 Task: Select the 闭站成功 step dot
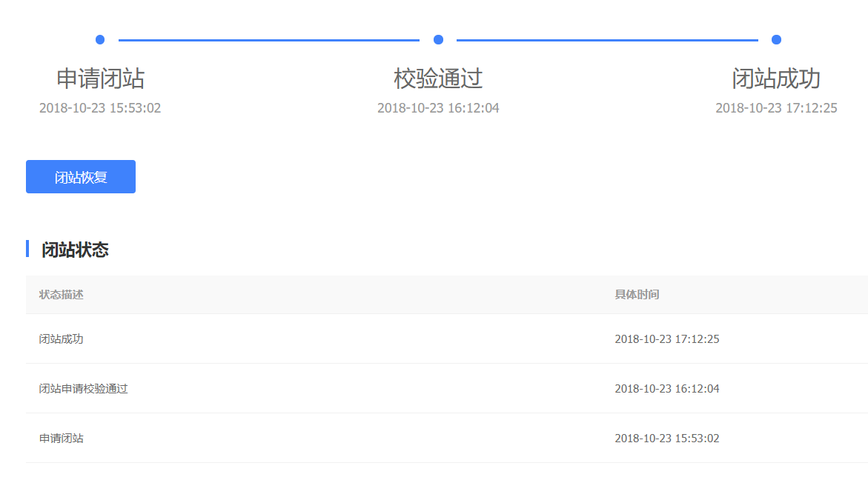click(777, 40)
